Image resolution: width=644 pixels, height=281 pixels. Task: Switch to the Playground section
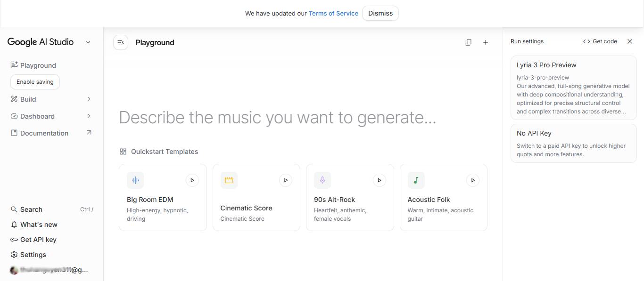click(x=38, y=65)
